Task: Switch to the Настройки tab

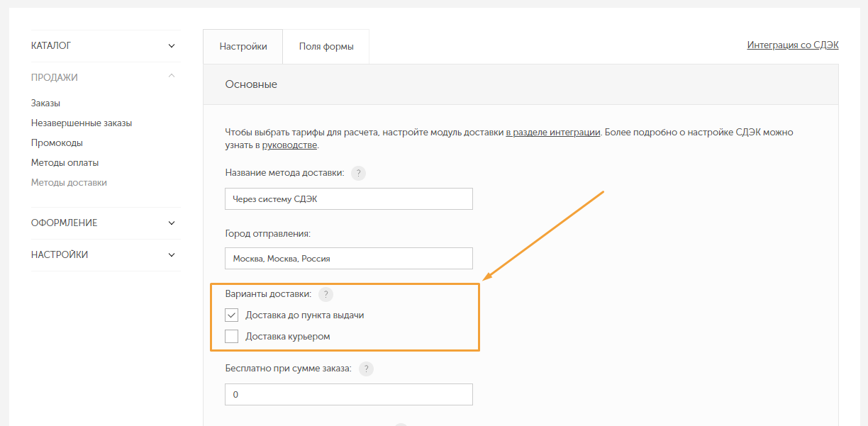Action: [243, 47]
